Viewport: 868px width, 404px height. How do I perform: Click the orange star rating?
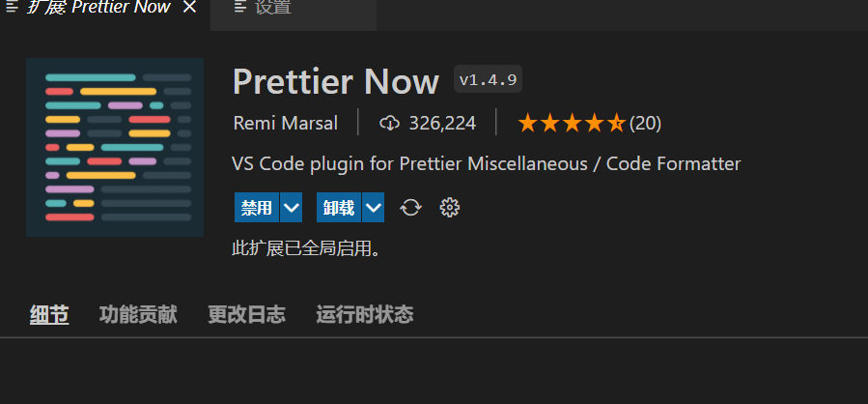[572, 123]
